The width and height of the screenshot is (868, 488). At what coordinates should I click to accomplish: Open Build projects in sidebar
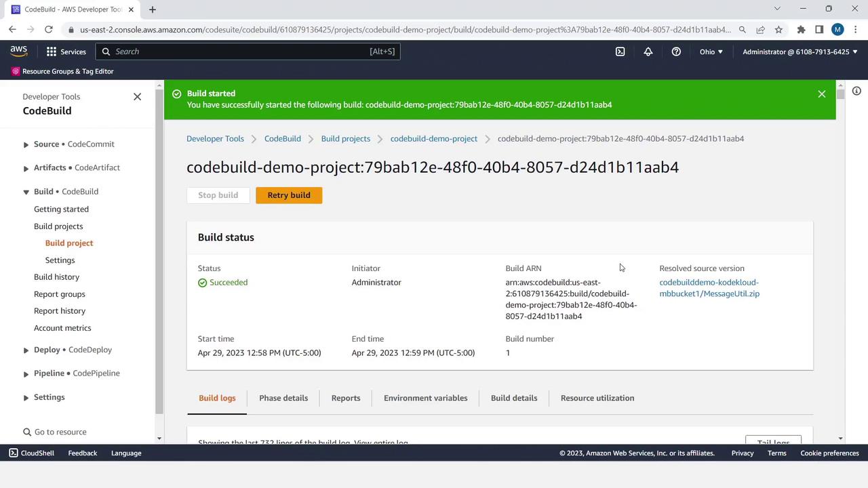coord(58,226)
